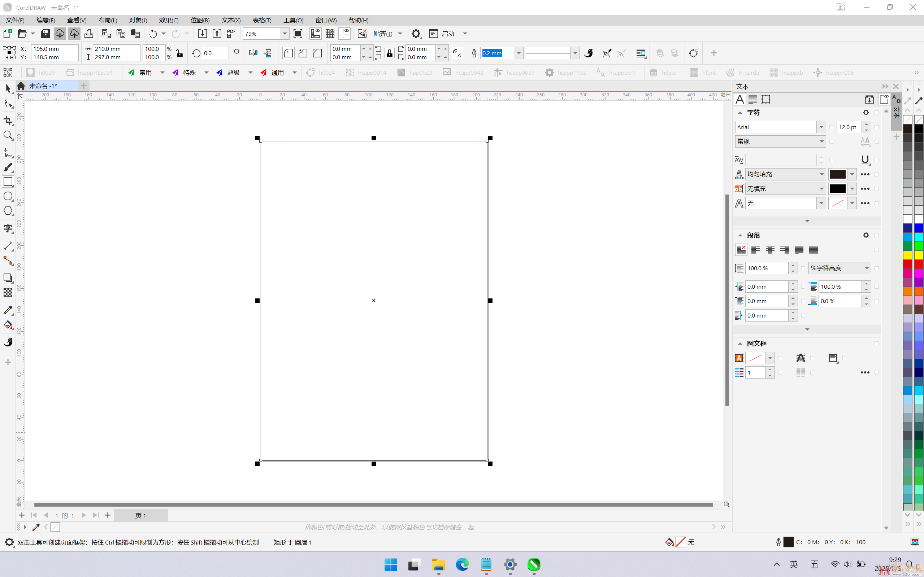The image size is (924, 577).
Task: Click the Convert to curves icon
Action: 693,53
